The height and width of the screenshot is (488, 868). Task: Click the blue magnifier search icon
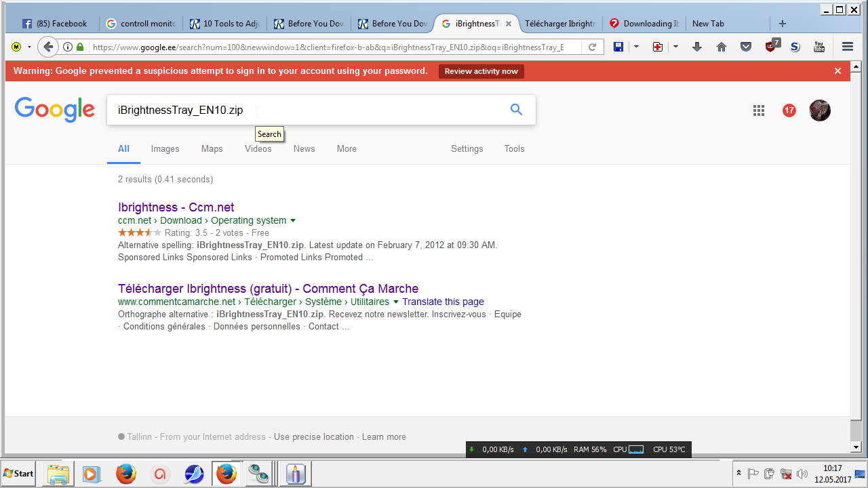coord(517,110)
